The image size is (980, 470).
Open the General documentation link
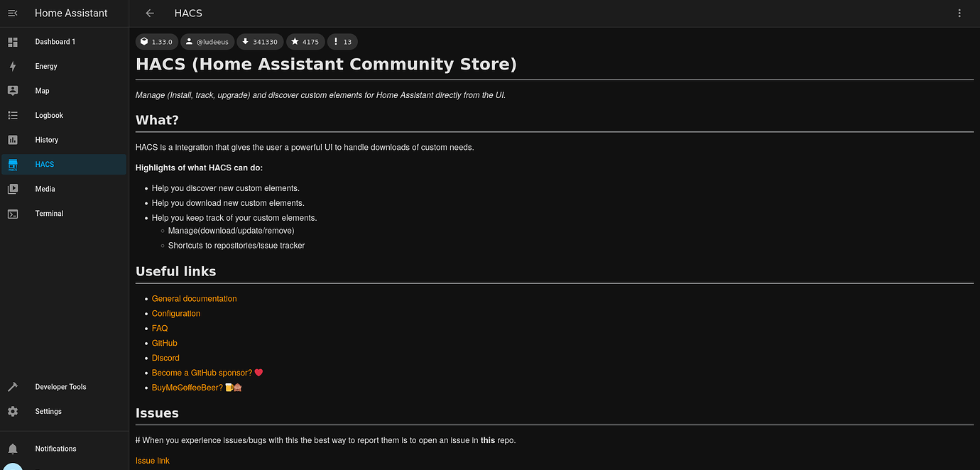coord(195,299)
